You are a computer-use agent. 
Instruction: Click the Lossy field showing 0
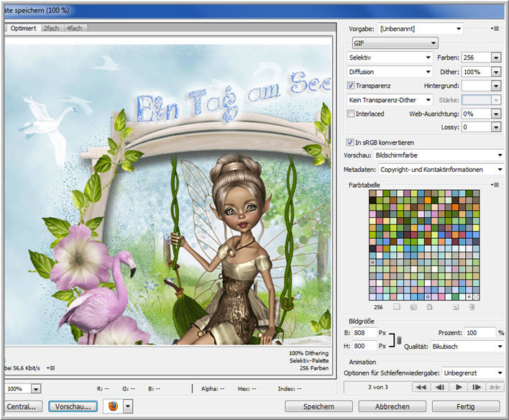point(476,127)
